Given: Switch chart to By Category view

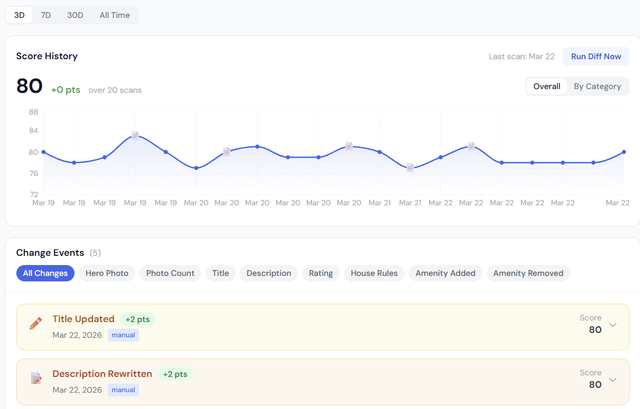Looking at the screenshot, I should (597, 87).
